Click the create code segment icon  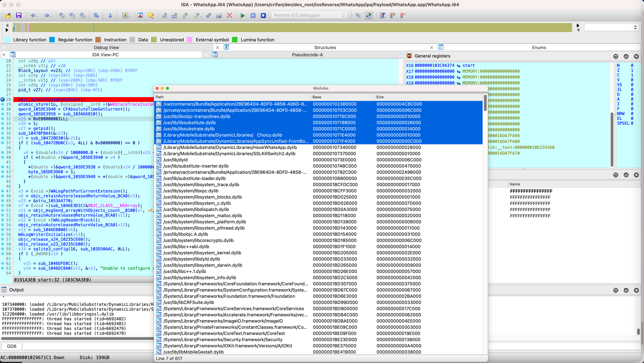(x=164, y=15)
